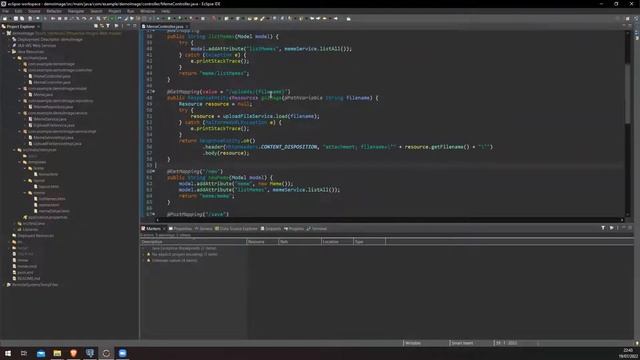Image resolution: width=640 pixels, height=360 pixels.
Task: Open Windows Start menu
Action: (x=8, y=353)
